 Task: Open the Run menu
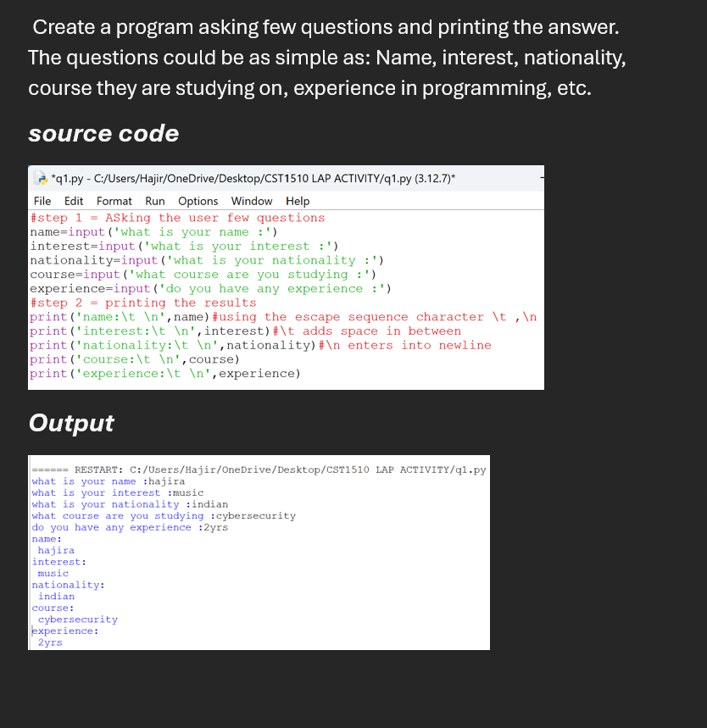(154, 201)
